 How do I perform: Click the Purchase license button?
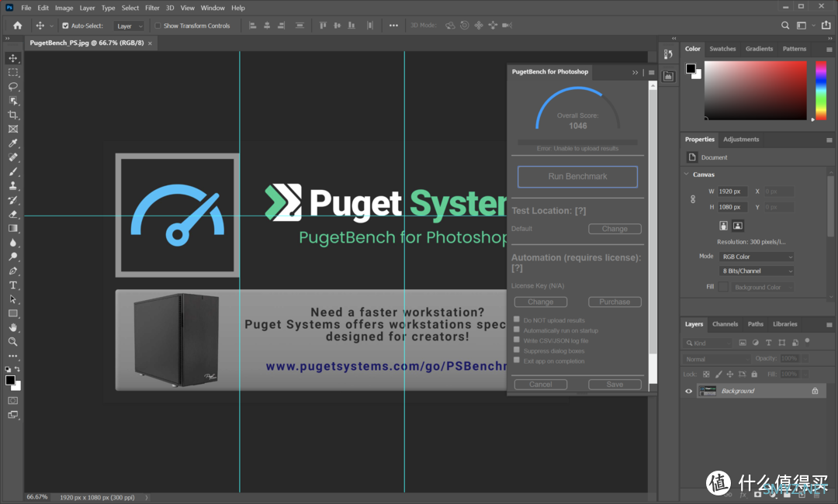[615, 302]
